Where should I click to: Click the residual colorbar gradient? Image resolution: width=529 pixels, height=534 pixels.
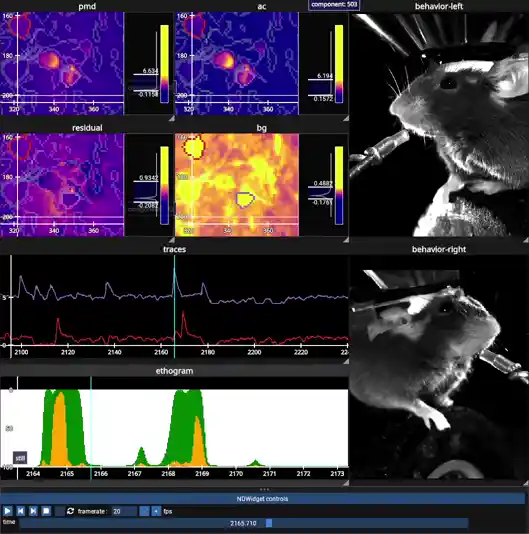pyautogui.click(x=164, y=185)
